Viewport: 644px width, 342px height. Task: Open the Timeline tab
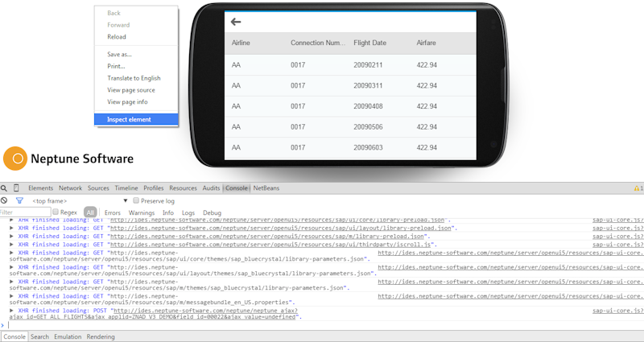pyautogui.click(x=126, y=188)
